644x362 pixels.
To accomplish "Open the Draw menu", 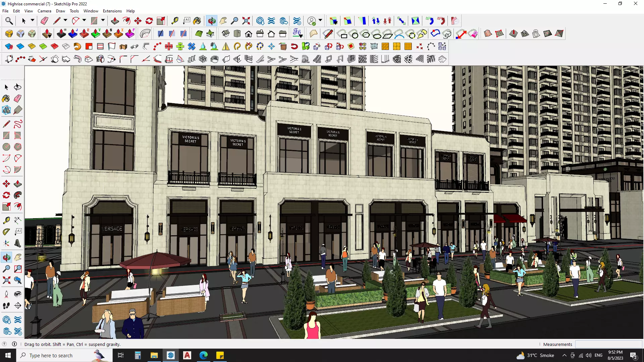I will (x=60, y=11).
